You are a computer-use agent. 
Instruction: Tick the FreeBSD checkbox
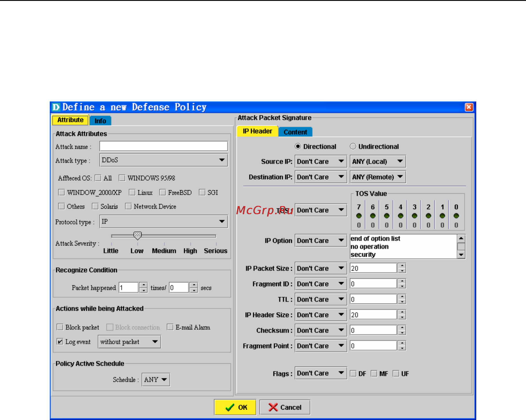coord(163,192)
